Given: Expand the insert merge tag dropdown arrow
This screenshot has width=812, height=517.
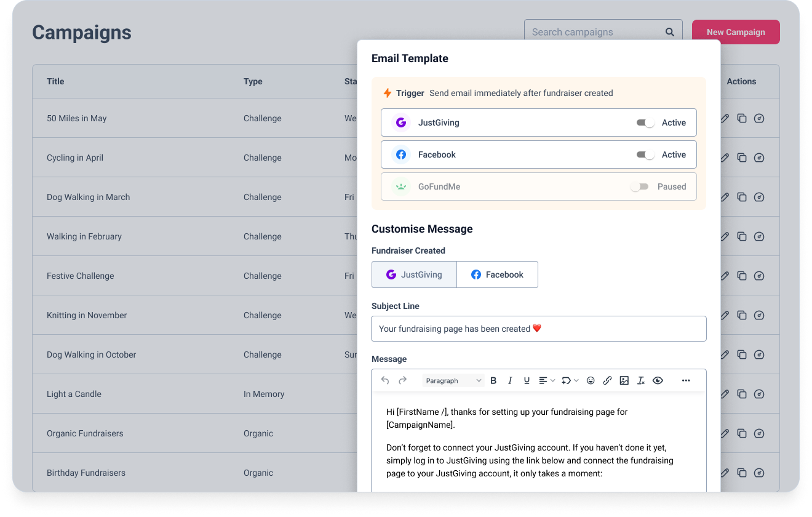Looking at the screenshot, I should click(576, 380).
